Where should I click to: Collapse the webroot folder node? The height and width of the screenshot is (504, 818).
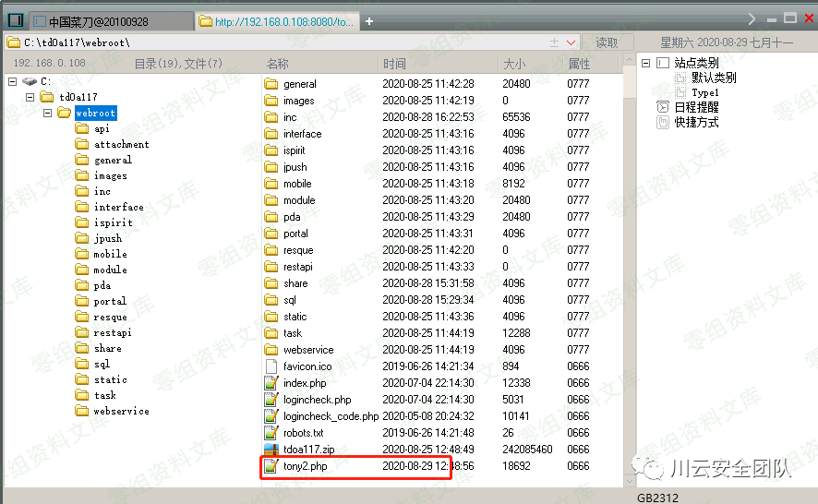click(x=47, y=113)
